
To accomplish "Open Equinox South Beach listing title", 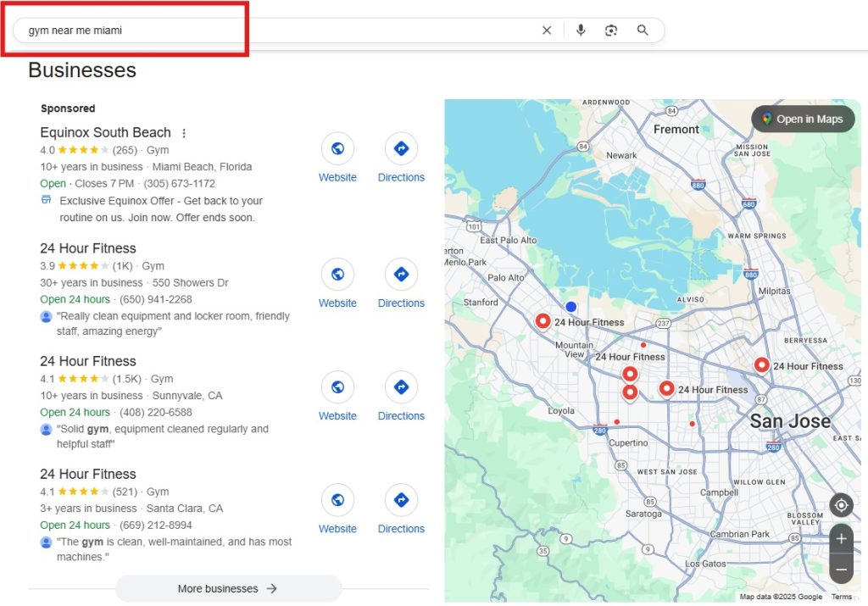I will click(x=105, y=133).
